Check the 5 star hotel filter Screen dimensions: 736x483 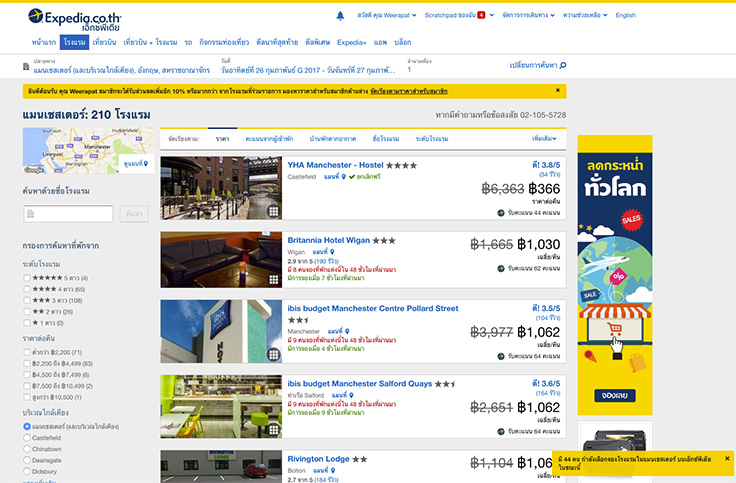pos(27,278)
